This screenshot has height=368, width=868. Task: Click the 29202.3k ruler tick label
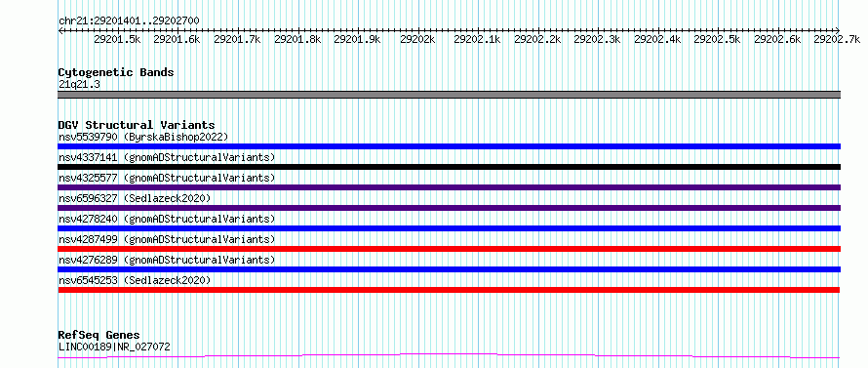pos(597,39)
